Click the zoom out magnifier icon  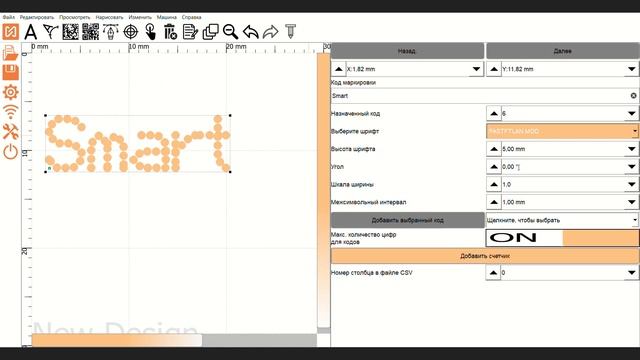pyautogui.click(x=231, y=32)
